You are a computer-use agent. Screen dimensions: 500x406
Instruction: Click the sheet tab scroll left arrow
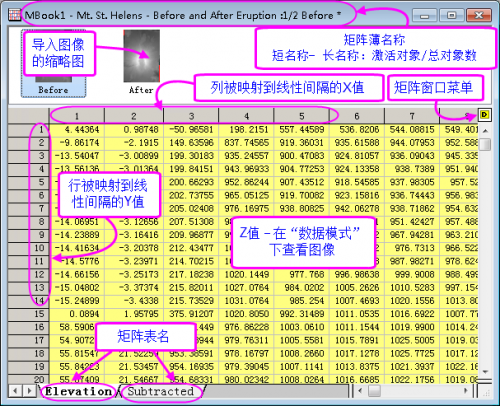coord(15,391)
